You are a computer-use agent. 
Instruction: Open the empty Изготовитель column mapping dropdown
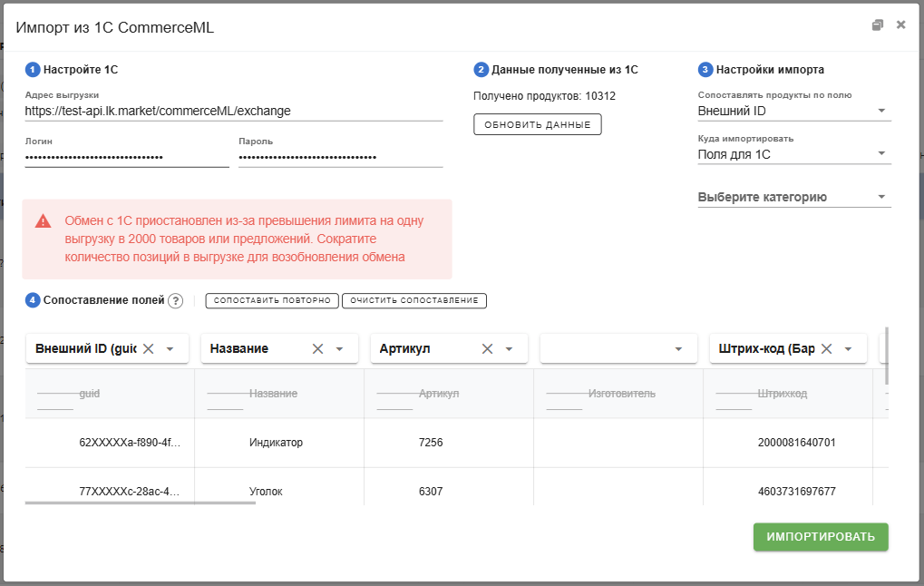tap(618, 349)
